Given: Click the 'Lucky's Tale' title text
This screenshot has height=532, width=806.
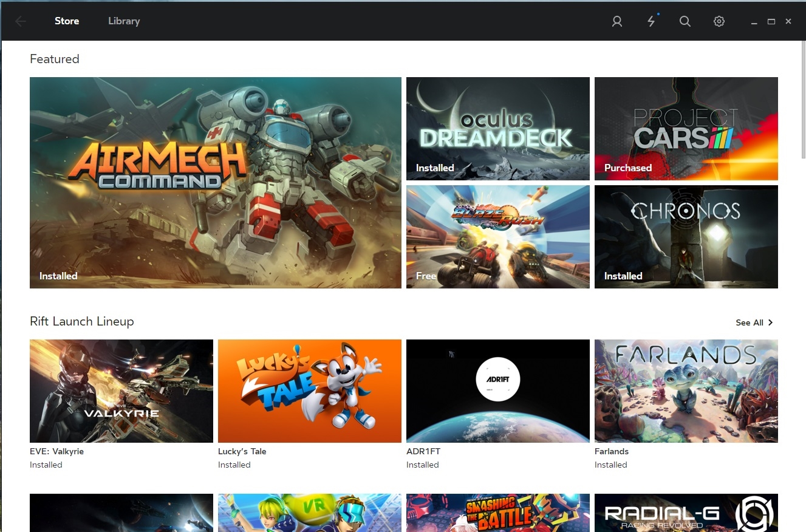Looking at the screenshot, I should pos(242,451).
